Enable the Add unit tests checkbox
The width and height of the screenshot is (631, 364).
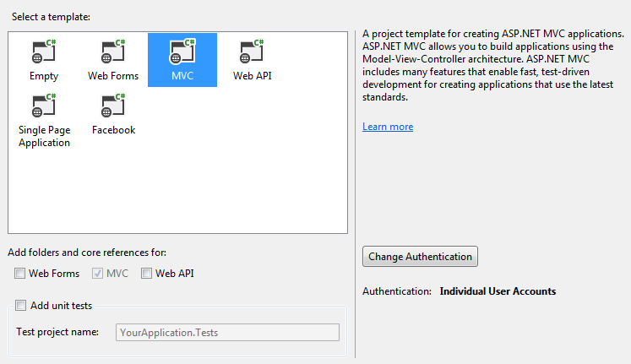coord(20,305)
